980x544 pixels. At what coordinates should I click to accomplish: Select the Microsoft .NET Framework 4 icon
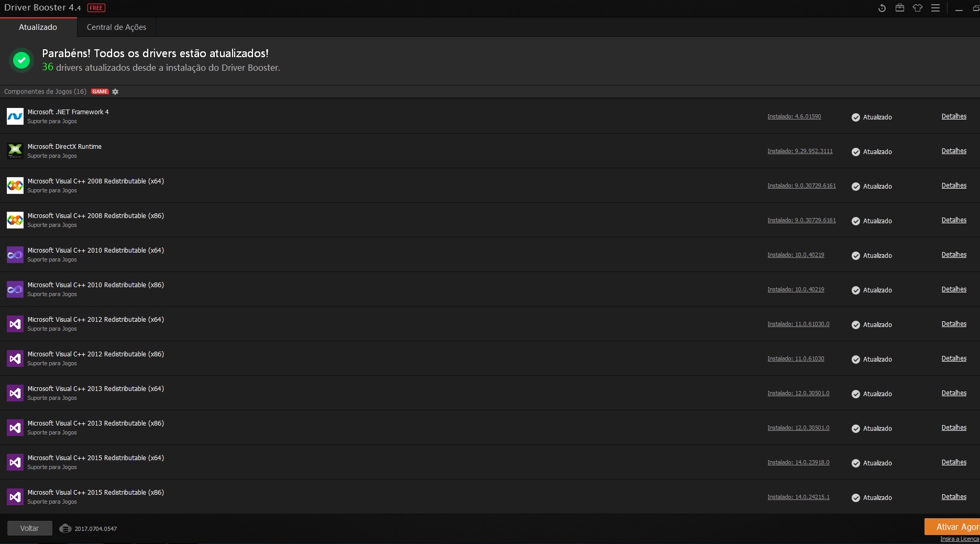coord(15,116)
